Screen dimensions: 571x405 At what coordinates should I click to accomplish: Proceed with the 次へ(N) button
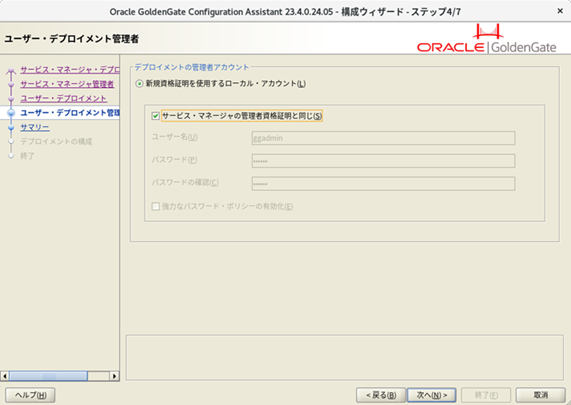[432, 395]
